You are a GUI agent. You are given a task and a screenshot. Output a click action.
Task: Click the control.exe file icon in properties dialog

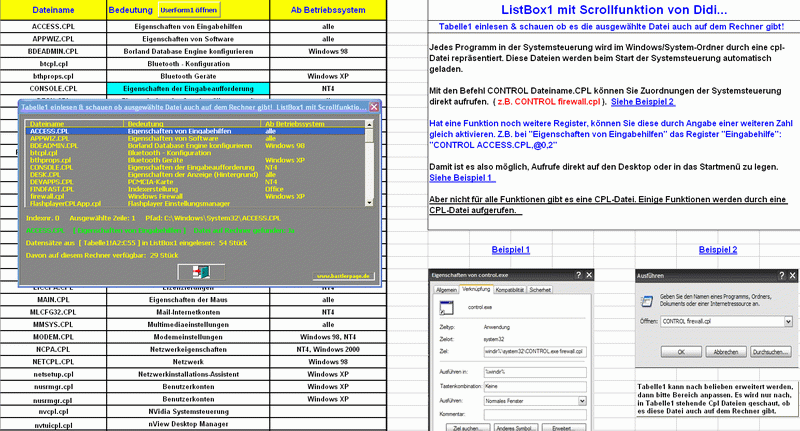click(446, 308)
